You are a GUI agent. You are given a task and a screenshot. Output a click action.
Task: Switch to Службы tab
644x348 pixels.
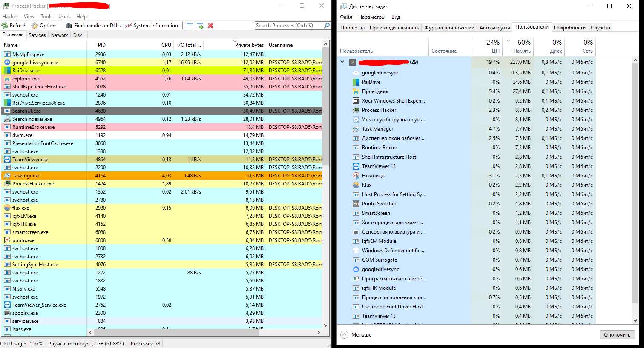[x=601, y=28]
